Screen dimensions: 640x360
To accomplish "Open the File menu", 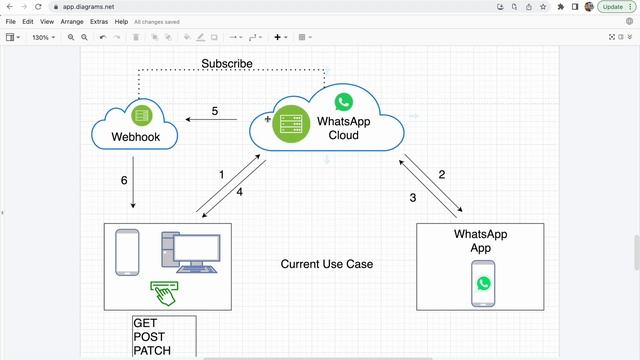I will 11,22.
